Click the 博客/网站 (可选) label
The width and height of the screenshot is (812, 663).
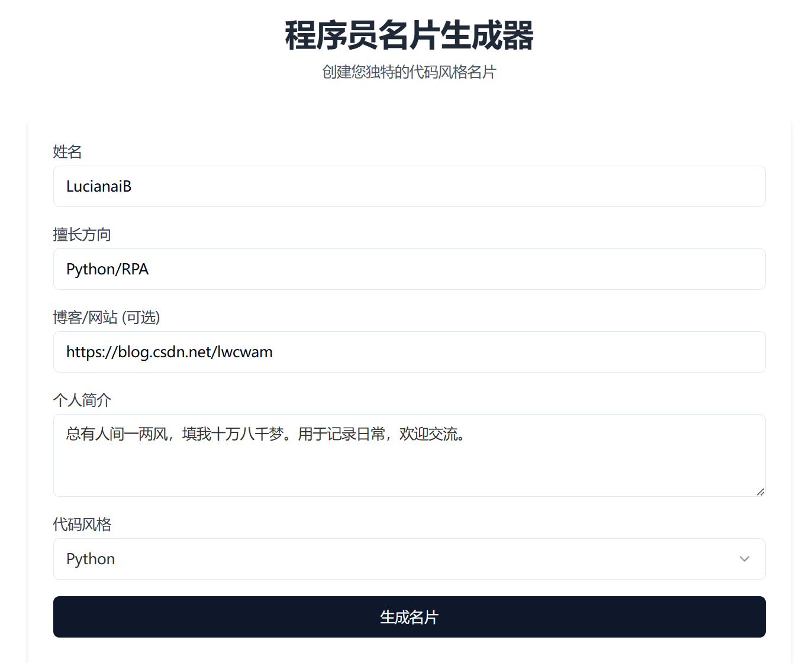click(107, 318)
